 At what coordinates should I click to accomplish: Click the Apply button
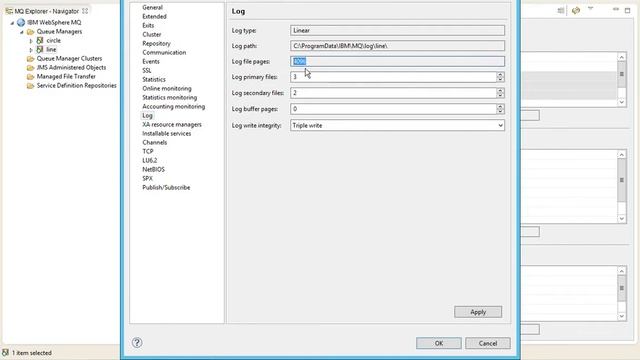coord(478,312)
